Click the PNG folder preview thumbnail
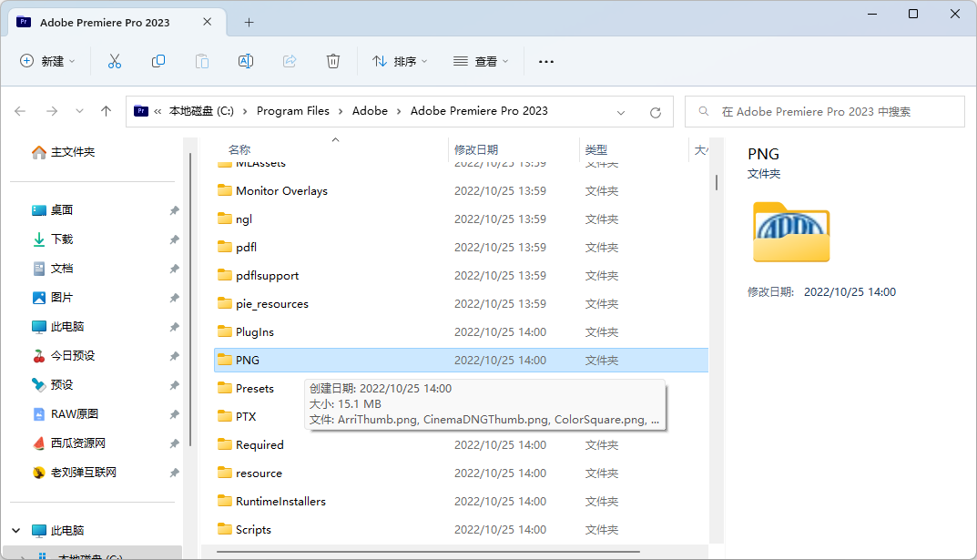This screenshot has height=560, width=977. 791,231
